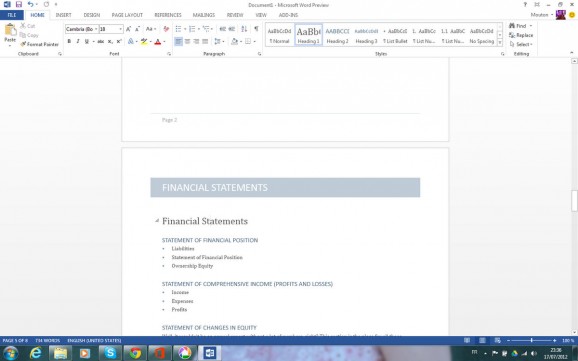Open the font size dropdown
Screen dimensions: 578x361
(x=120, y=29)
